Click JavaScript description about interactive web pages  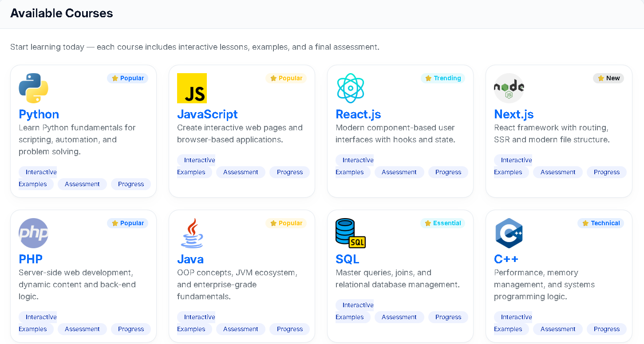tap(240, 133)
